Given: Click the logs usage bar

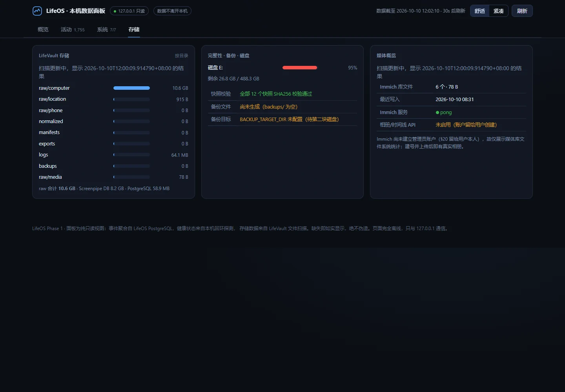Looking at the screenshot, I should (131, 155).
